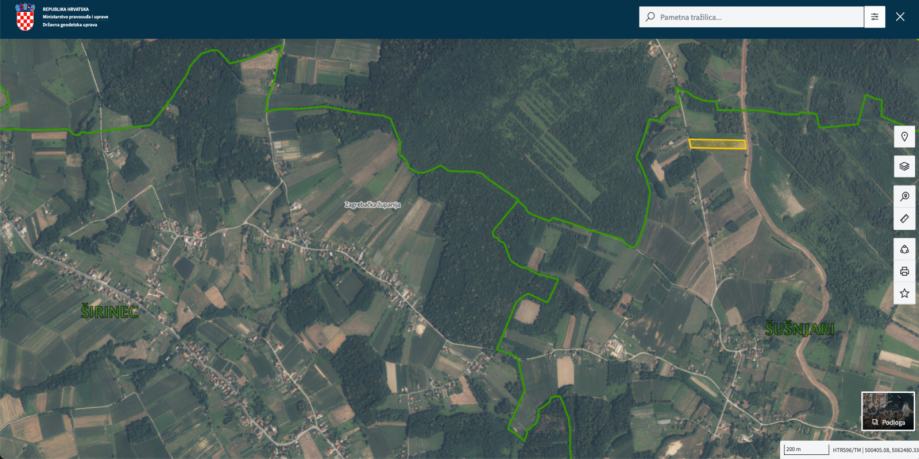Switch basemap via Podloga thumbnail
The image size is (919, 459).
[888, 411]
